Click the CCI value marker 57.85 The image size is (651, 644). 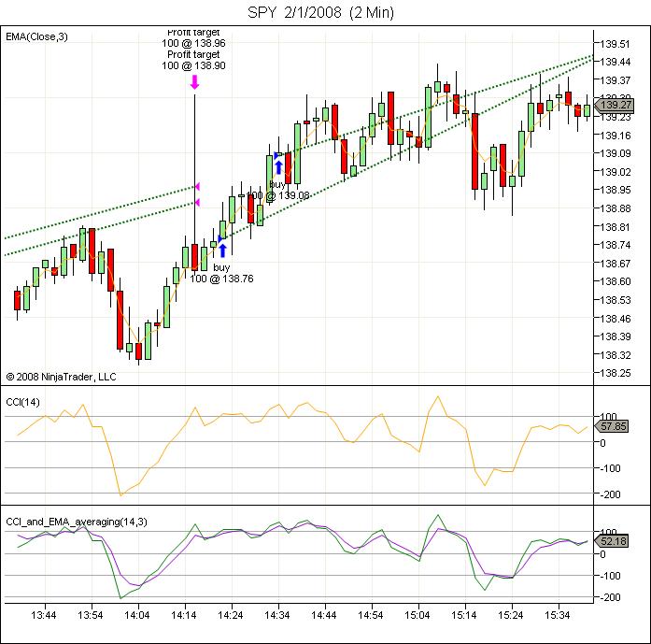coord(612,426)
